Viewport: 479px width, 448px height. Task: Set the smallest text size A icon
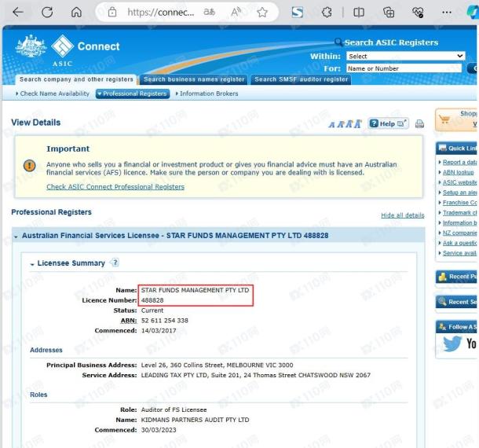[331, 124]
